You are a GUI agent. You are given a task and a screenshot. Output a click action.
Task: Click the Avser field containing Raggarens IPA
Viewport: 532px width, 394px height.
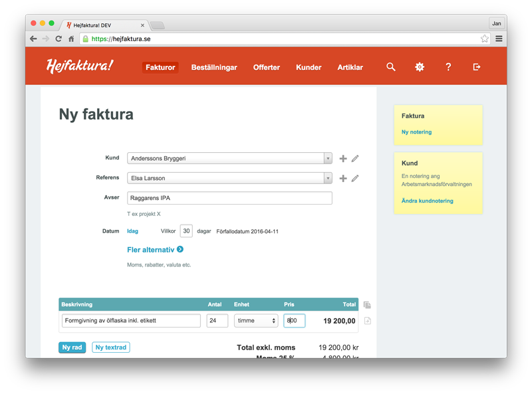[229, 198]
